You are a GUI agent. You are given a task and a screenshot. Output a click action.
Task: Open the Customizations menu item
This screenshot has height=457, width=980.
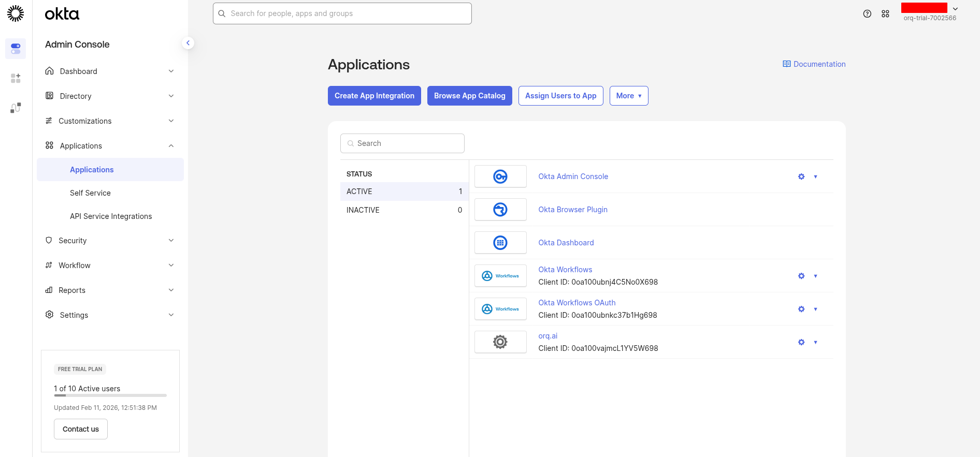(x=110, y=121)
